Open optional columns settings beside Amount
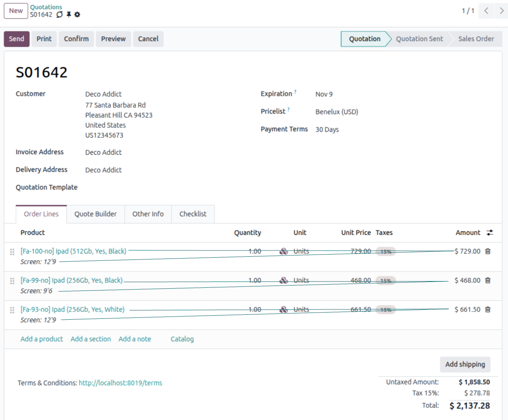The width and height of the screenshot is (508, 420). 490,233
